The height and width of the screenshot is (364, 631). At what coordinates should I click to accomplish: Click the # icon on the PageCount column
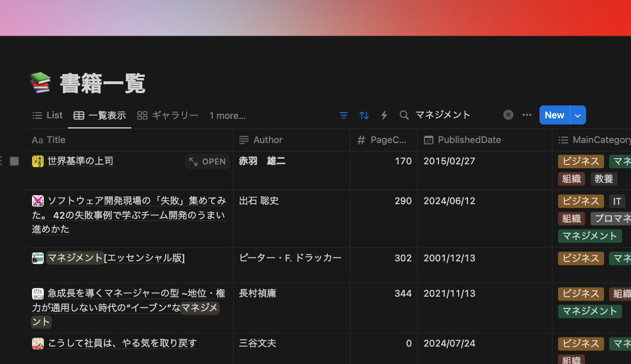(x=360, y=140)
